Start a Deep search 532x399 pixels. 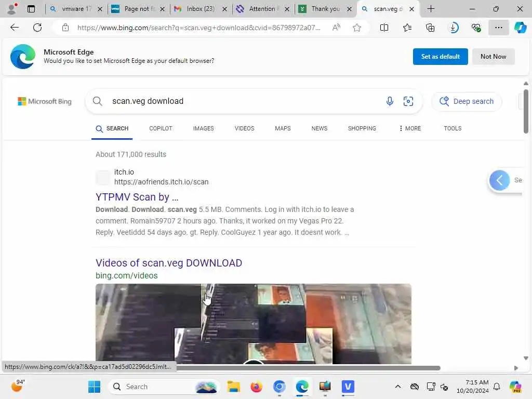click(x=467, y=101)
